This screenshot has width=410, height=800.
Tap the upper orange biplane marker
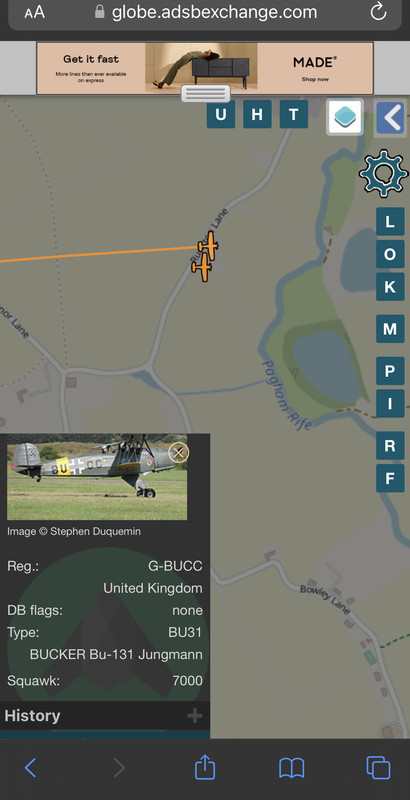[x=209, y=244]
